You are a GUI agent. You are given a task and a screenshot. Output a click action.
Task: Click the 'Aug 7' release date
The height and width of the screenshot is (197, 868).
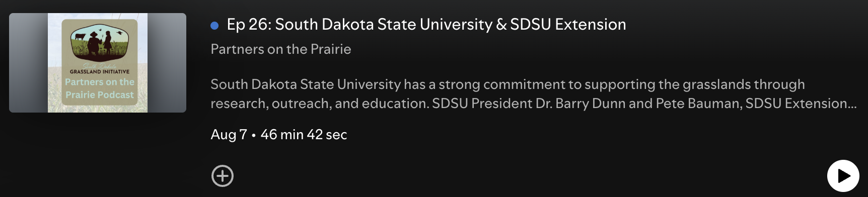(x=229, y=135)
